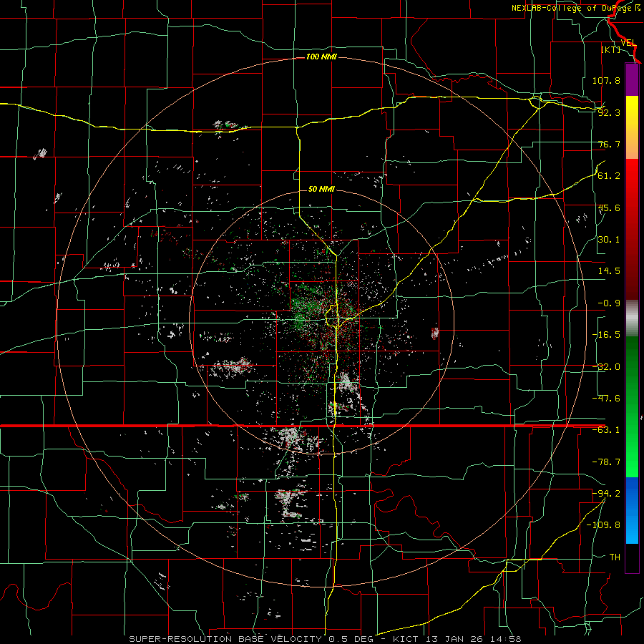The height and width of the screenshot is (644, 644).
Task: Click the purple segment of the color bar
Action: (632, 79)
